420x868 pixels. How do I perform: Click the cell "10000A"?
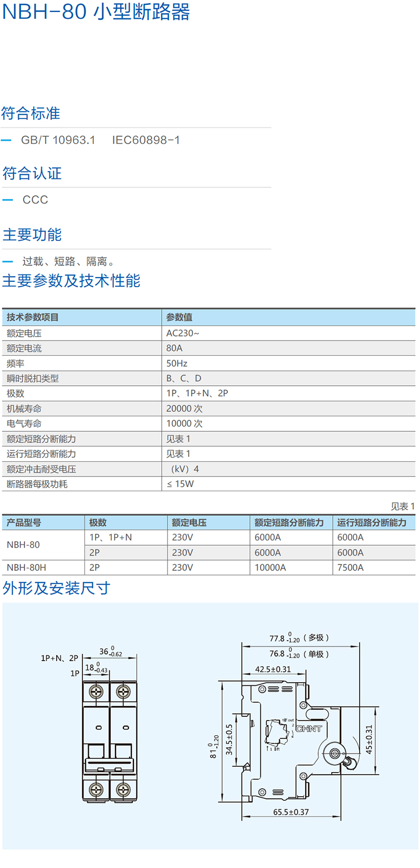(x=270, y=567)
